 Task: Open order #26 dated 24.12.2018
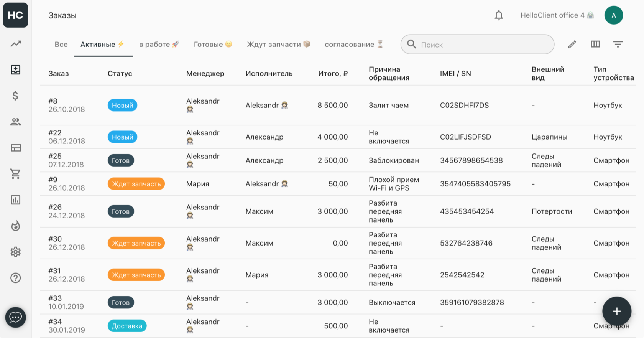pos(66,211)
